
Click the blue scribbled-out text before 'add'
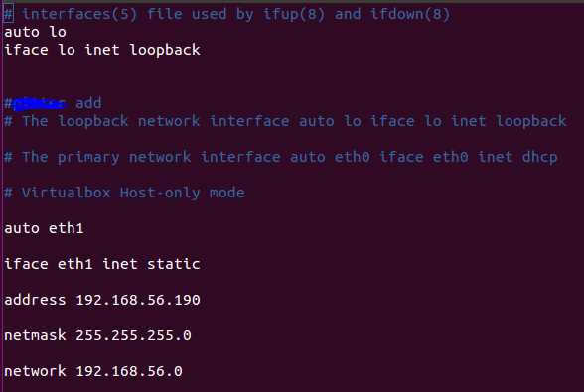(x=40, y=104)
